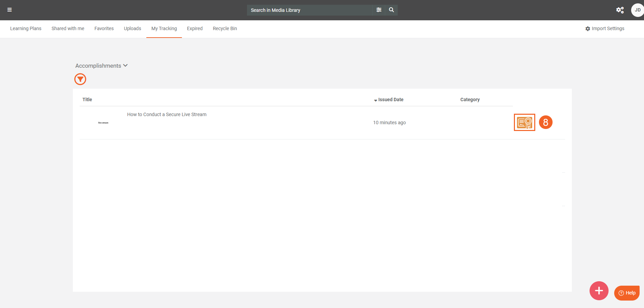This screenshot has height=308, width=644.
Task: Select the Uploads tab
Action: pos(132,28)
